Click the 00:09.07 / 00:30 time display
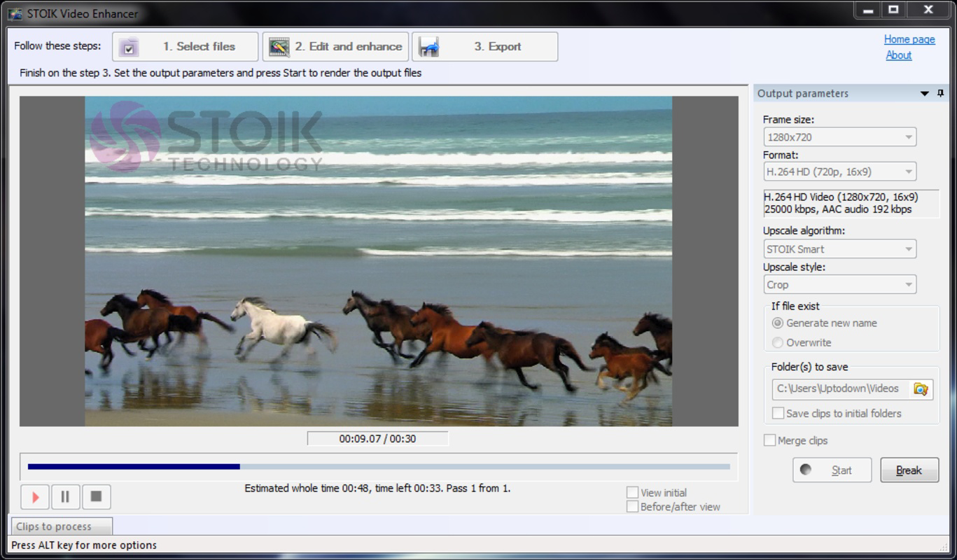This screenshot has height=560, width=957. tap(378, 439)
